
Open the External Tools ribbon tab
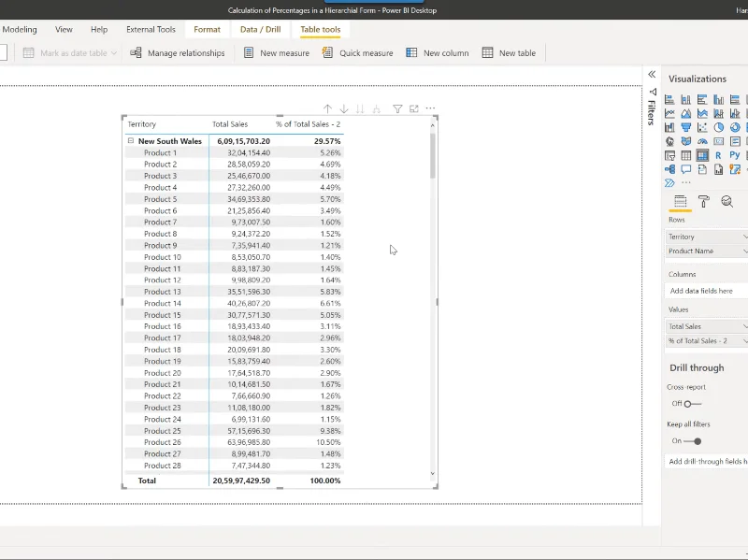tap(151, 29)
